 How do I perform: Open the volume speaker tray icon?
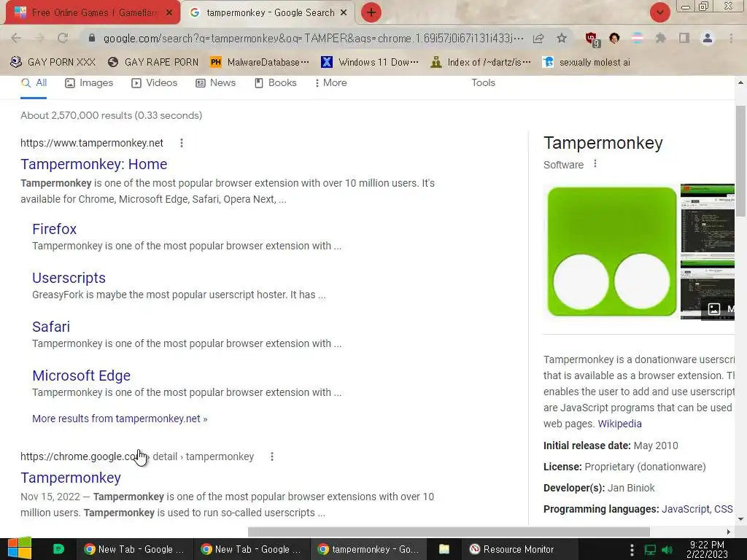coord(667,550)
